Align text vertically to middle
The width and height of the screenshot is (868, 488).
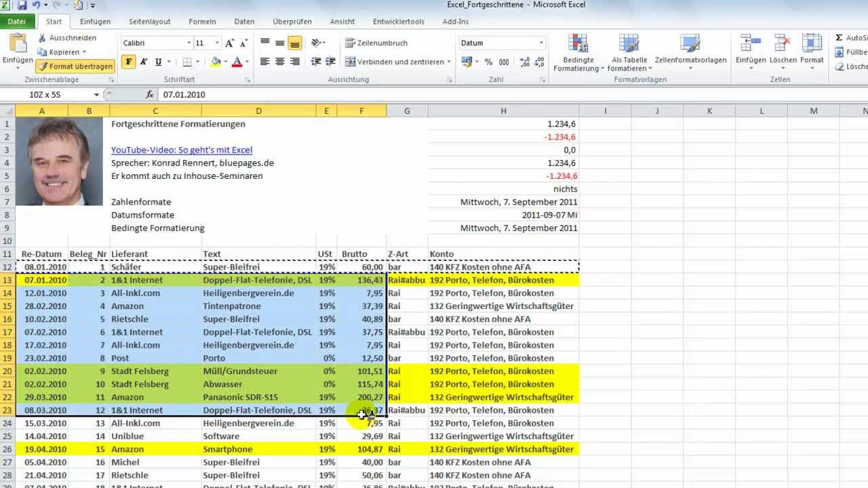tap(279, 43)
